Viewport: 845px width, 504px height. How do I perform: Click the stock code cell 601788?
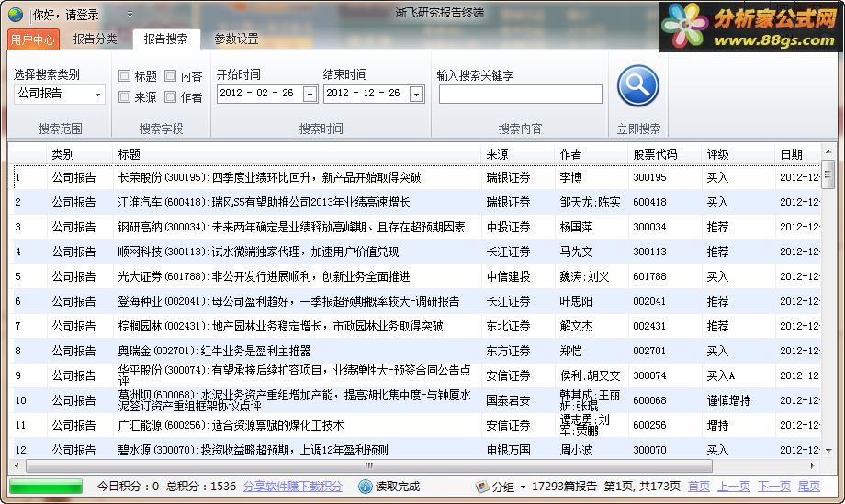point(650,276)
